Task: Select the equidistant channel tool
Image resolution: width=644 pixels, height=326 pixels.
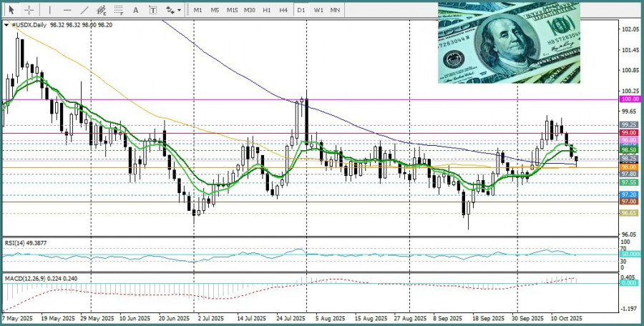Action: tap(102, 10)
